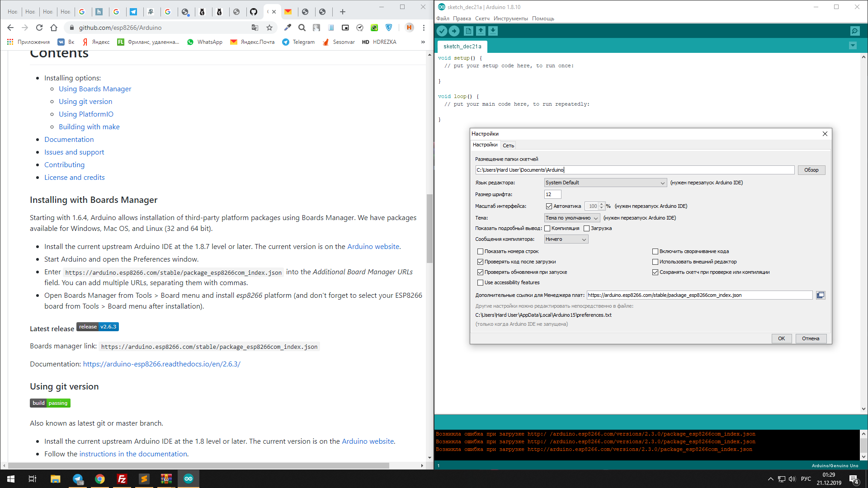Click the eyedropper extension icon in Chrome
The width and height of the screenshot is (868, 488).
[x=288, y=28]
